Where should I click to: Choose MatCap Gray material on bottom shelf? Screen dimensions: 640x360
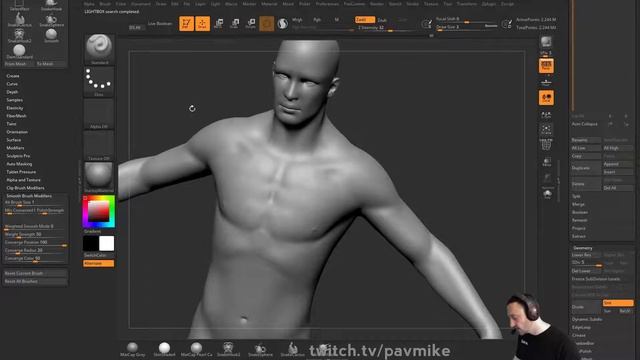tap(132, 350)
